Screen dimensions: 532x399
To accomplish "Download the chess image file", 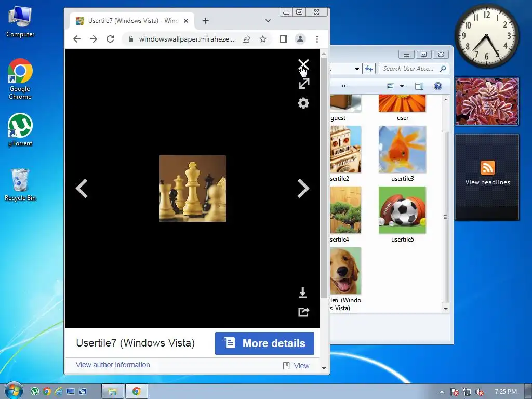I will point(303,292).
